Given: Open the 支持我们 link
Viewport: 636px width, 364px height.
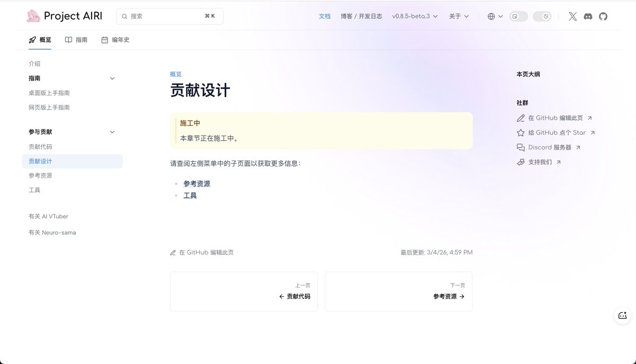Looking at the screenshot, I should click(540, 162).
